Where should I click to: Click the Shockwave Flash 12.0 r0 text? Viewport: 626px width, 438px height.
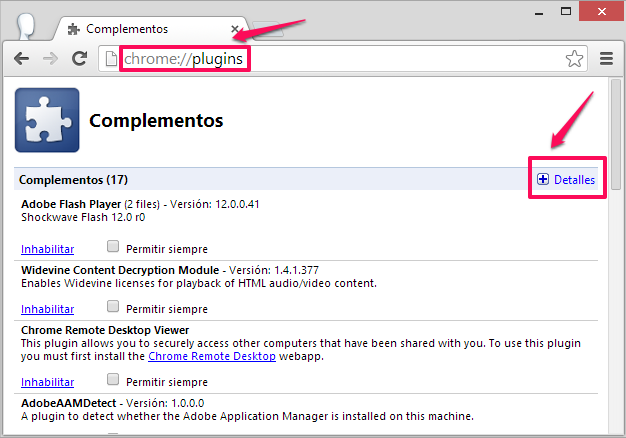[83, 217]
